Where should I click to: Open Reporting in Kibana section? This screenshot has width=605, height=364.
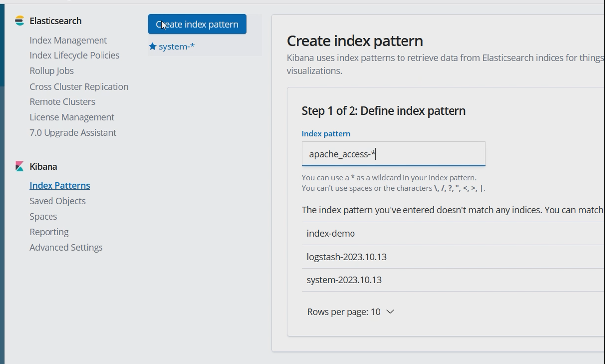[x=49, y=232]
